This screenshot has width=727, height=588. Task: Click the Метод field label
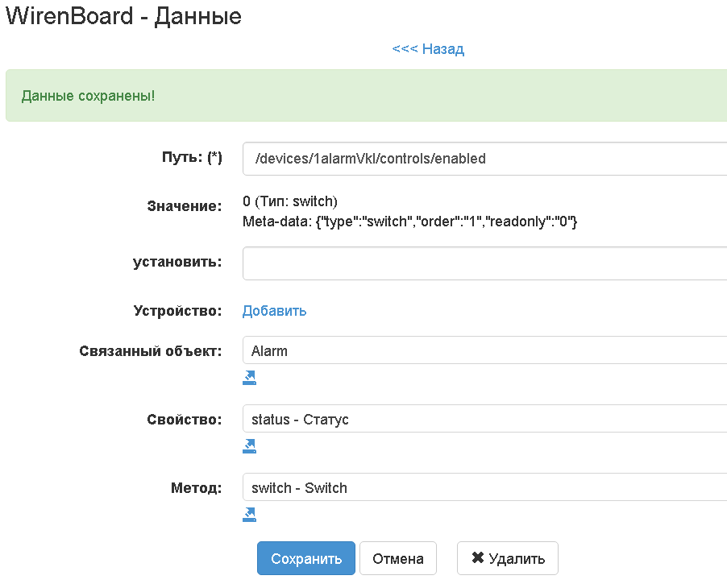click(196, 488)
